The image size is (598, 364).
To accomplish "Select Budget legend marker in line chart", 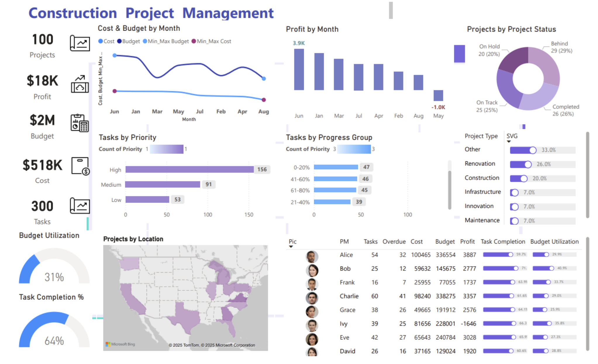I will [x=119, y=41].
